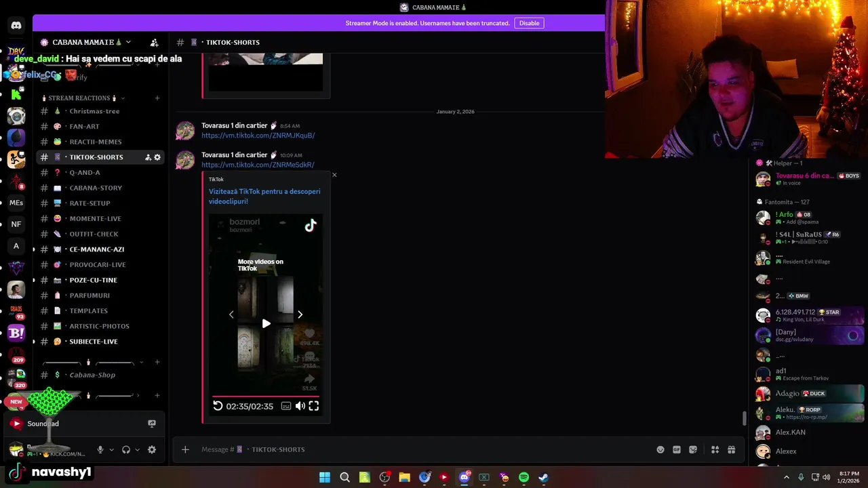Open second TikTok link ZNRMeSdkR
Image resolution: width=868 pixels, height=488 pixels.
pyautogui.click(x=258, y=165)
